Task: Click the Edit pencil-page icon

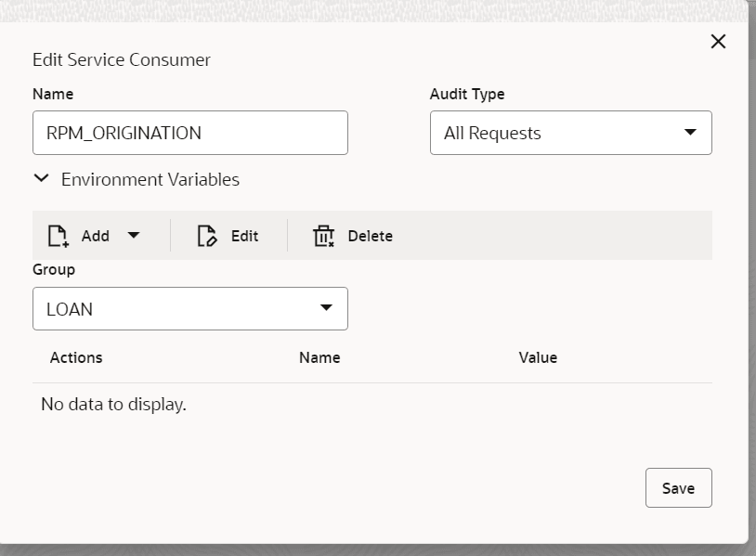Action: pos(206,236)
